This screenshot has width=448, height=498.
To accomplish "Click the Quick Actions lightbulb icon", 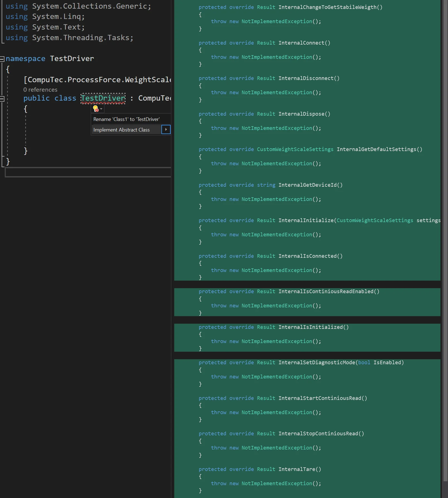I will click(x=95, y=109).
